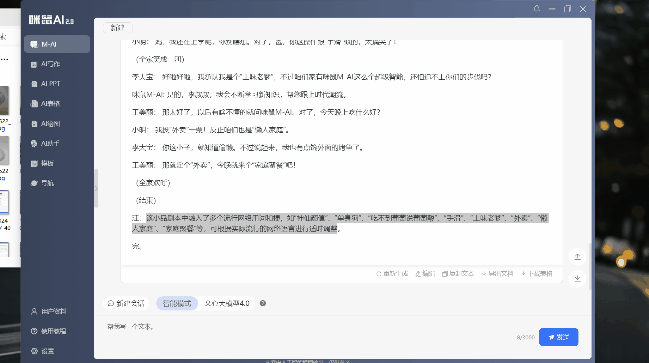Viewport: 649px width, 363px height.
Task: Click the AI PPT slide icon
Action: click(34, 84)
